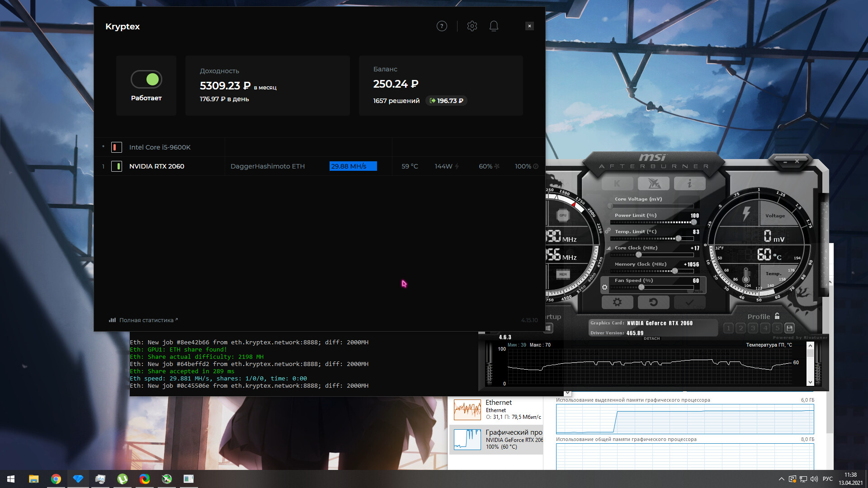Open OC Scanner jet icon in Afterburner
Viewport: 868px width, 488px height.
[654, 183]
